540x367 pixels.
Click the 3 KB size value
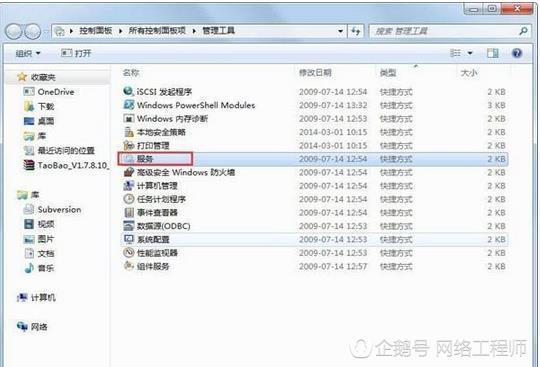pyautogui.click(x=496, y=105)
